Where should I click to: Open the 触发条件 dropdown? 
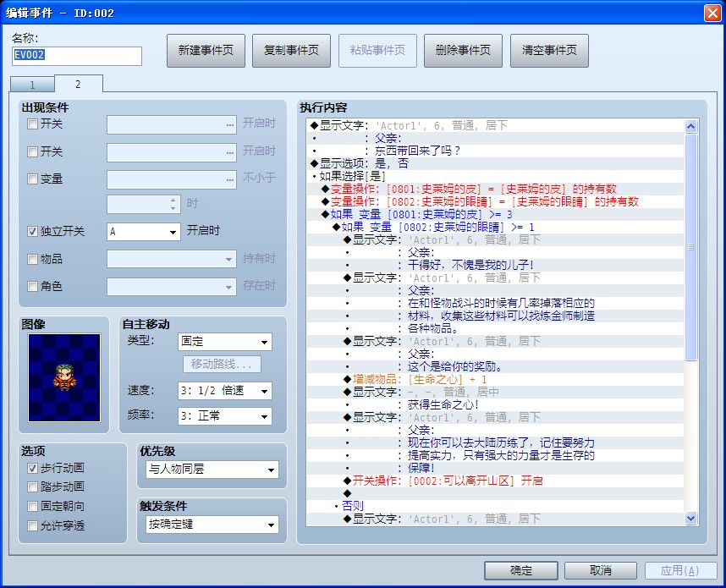coord(212,525)
